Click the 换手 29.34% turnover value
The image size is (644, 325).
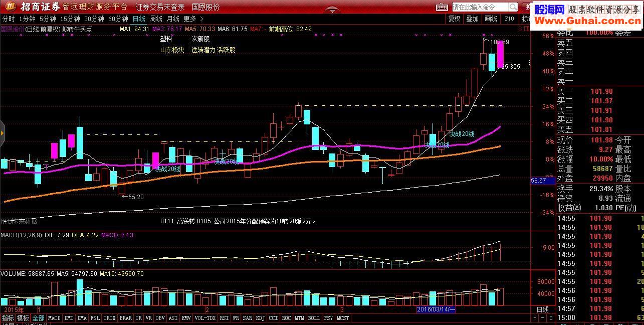[601, 189]
